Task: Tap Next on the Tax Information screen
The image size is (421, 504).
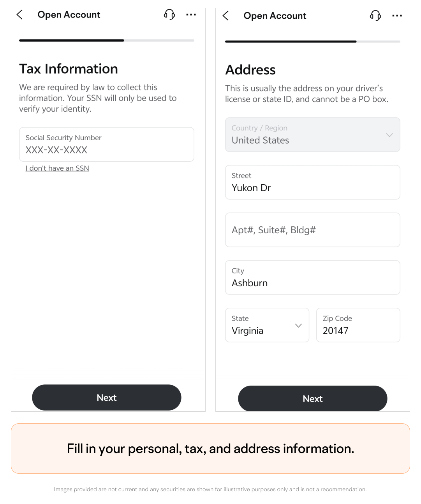Action: tap(107, 398)
